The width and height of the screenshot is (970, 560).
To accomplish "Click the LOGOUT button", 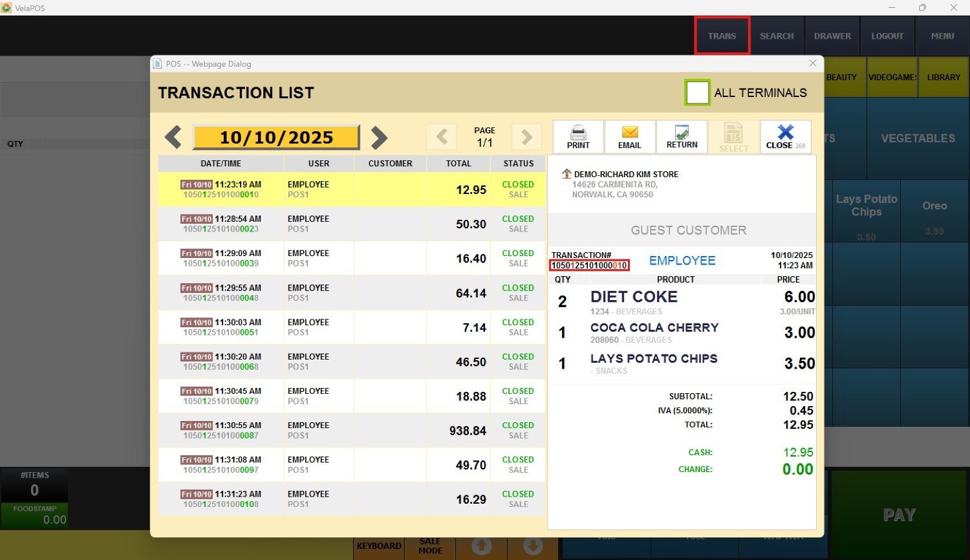I will [x=887, y=36].
